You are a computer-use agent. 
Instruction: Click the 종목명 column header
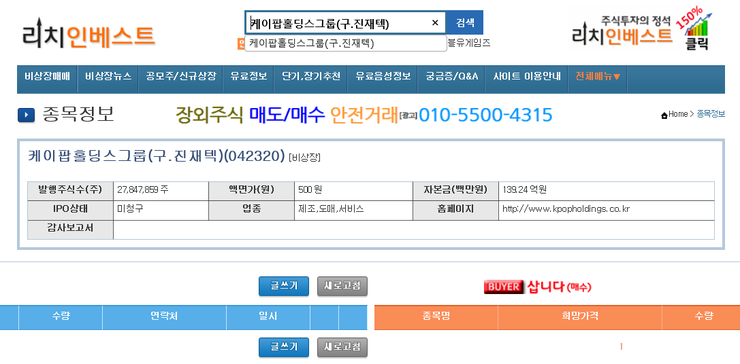(436, 317)
